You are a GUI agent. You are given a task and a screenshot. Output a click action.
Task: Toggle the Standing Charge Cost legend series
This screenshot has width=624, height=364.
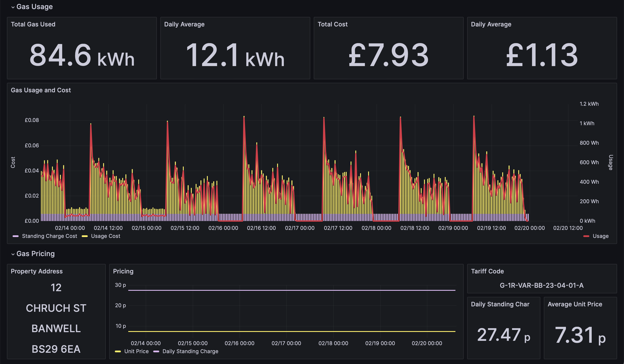49,236
